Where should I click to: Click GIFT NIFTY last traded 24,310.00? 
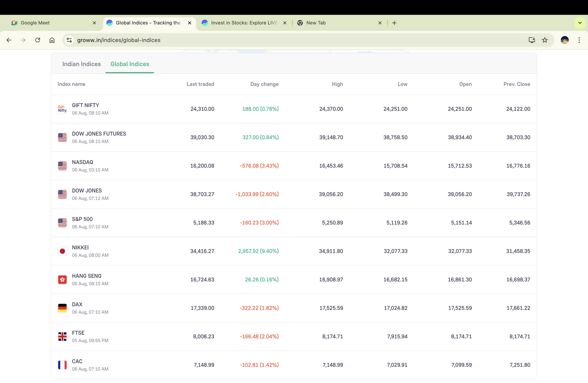coord(202,109)
